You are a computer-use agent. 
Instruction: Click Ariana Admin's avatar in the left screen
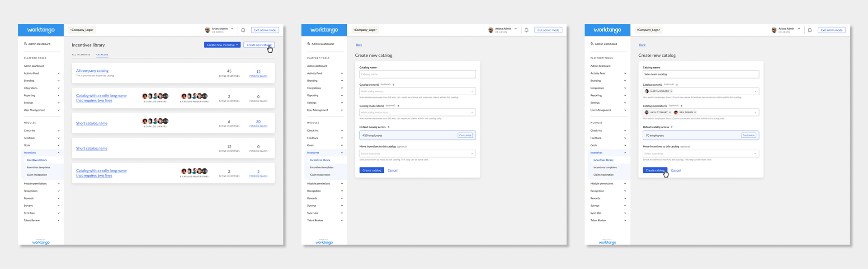(208, 30)
